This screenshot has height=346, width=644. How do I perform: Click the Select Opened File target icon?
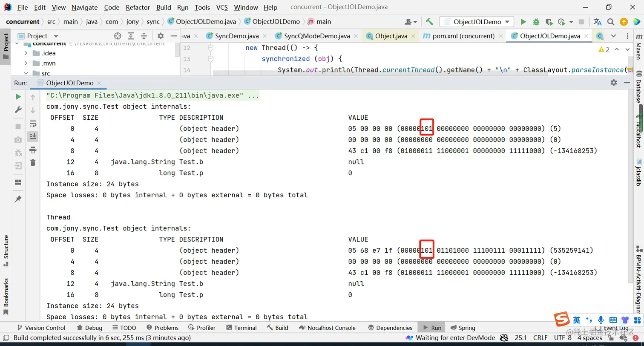pyautogui.click(x=118, y=36)
